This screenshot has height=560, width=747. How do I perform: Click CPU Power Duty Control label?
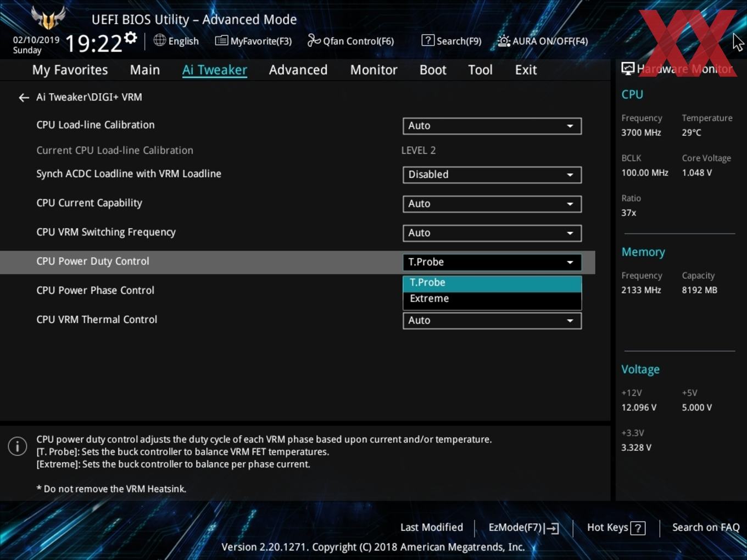92,261
